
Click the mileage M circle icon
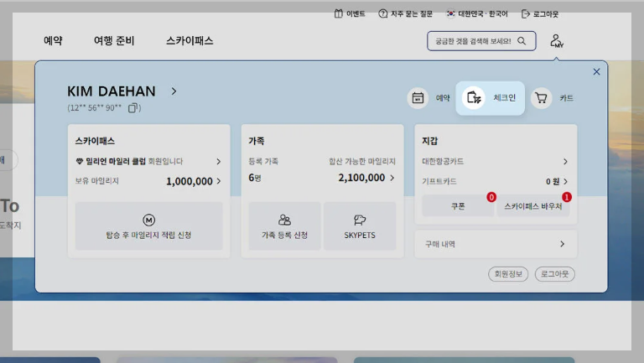pos(148,220)
